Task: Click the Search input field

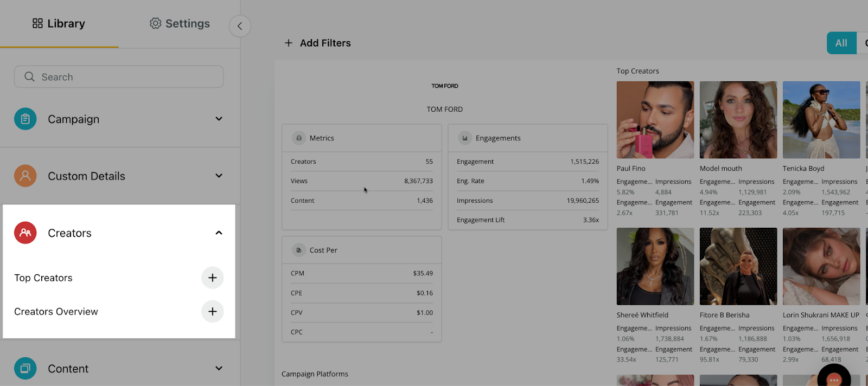Action: coord(119,77)
